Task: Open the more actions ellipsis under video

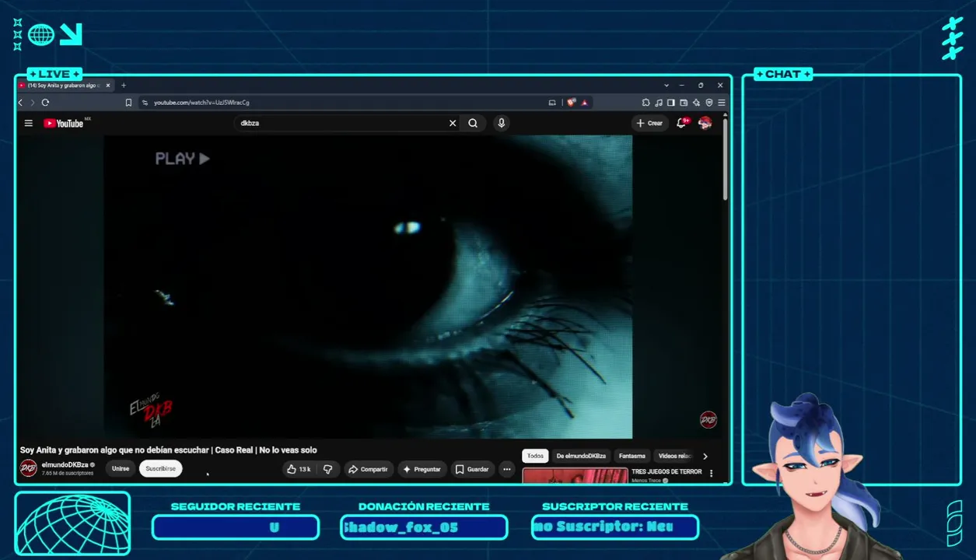Action: tap(507, 469)
